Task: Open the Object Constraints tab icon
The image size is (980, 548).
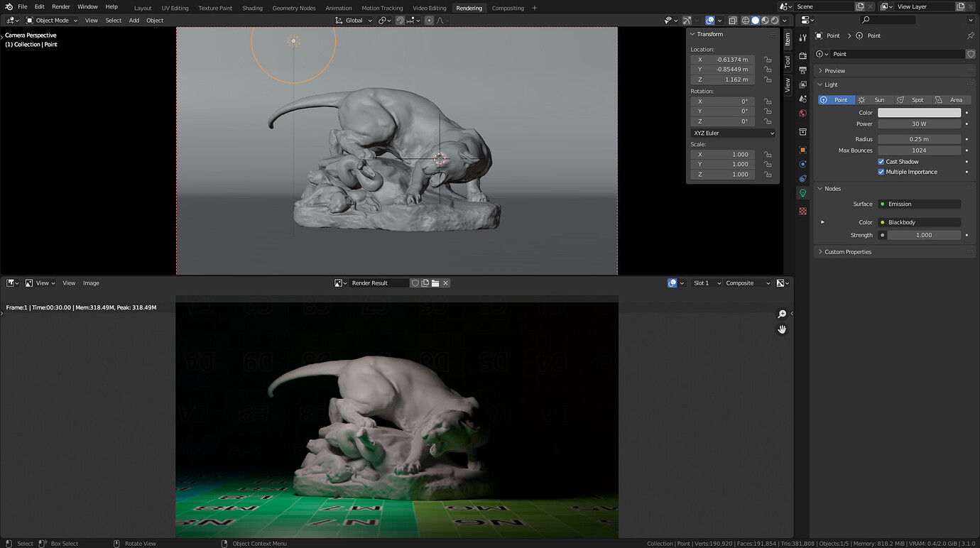Action: pos(802,178)
